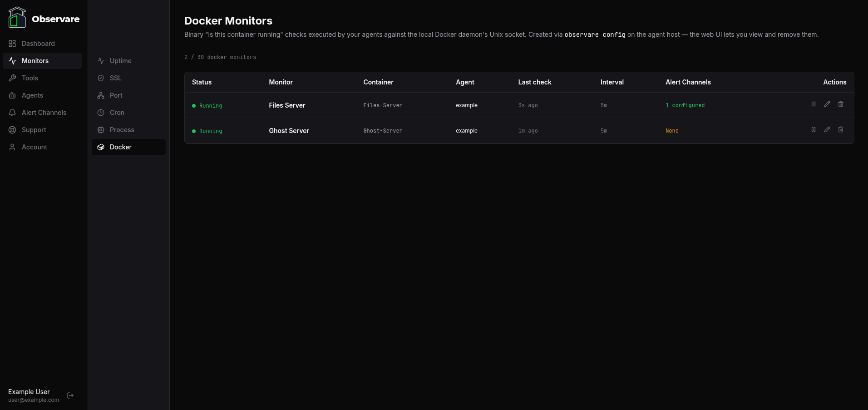This screenshot has width=868, height=410.
Task: Delete the Ghost Server monitor
Action: pos(840,130)
